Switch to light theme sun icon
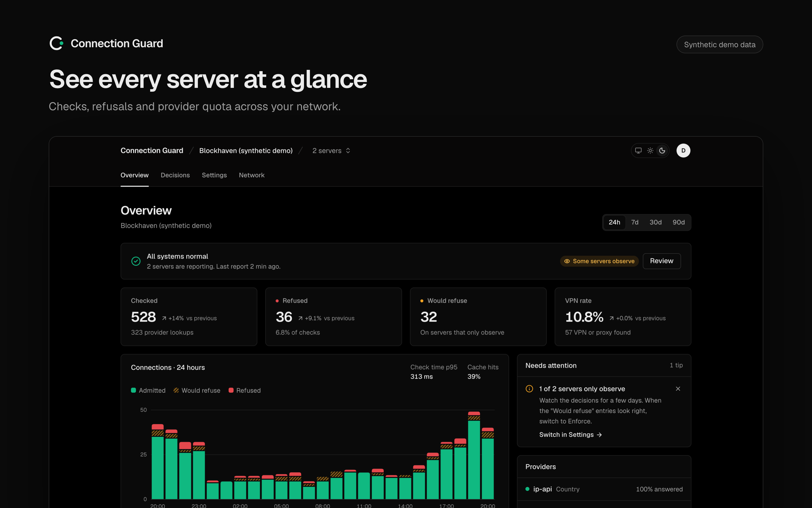 click(x=650, y=151)
